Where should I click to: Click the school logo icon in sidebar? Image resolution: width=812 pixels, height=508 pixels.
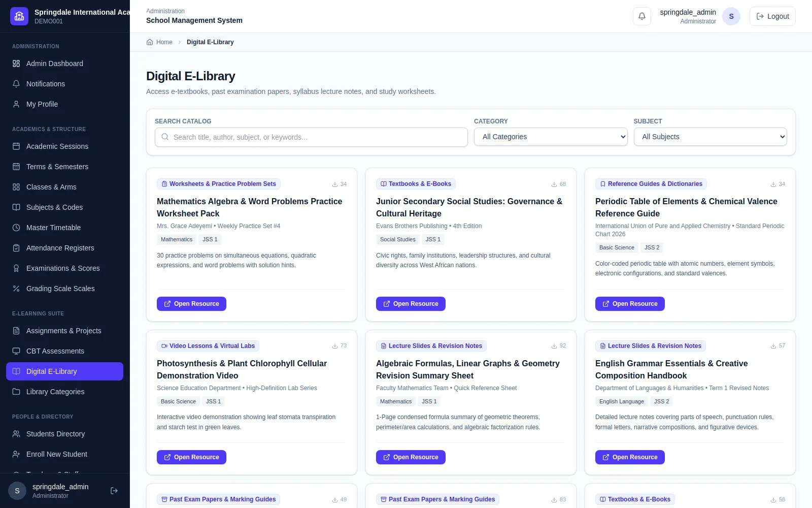point(19,16)
